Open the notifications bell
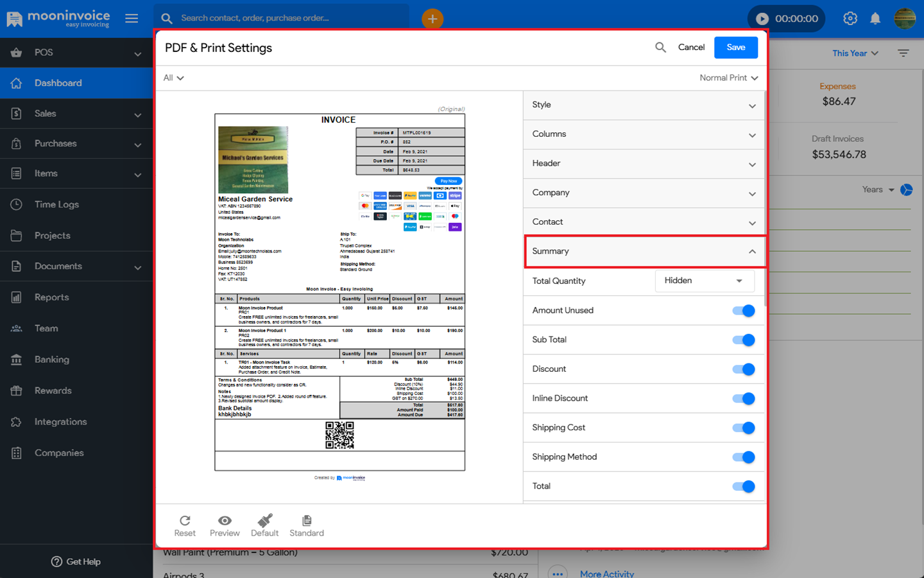The width and height of the screenshot is (924, 578). [x=875, y=19]
